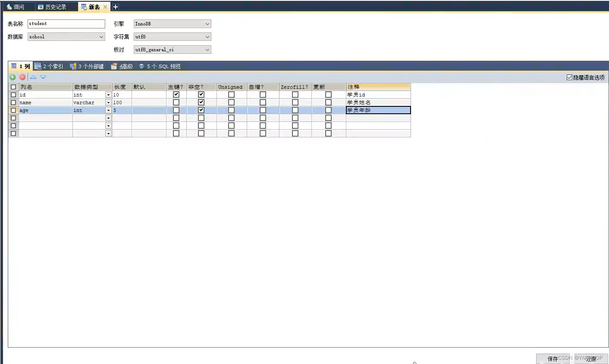Open the 数据库 dropdown showing school
The height and width of the screenshot is (364, 609).
click(66, 37)
